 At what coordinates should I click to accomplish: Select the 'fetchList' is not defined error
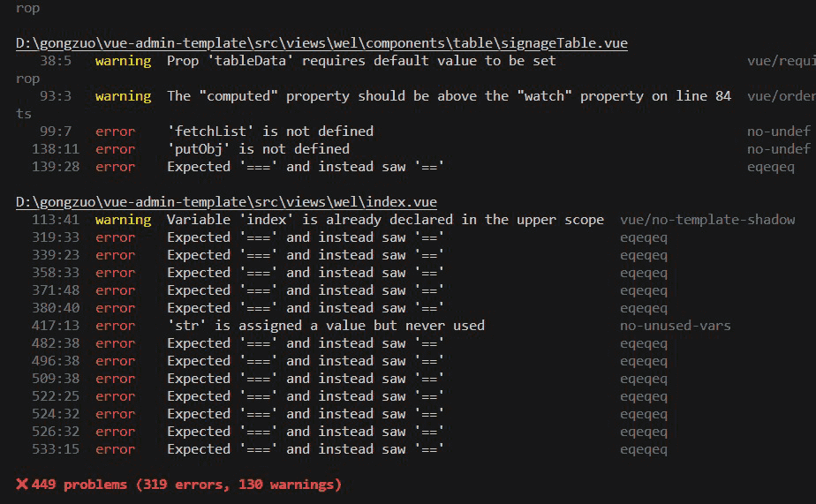[270, 131]
